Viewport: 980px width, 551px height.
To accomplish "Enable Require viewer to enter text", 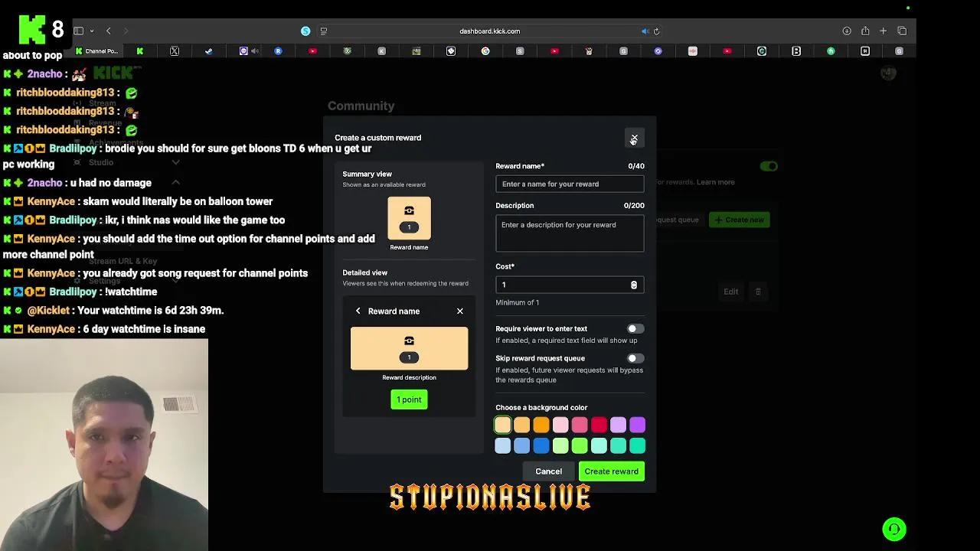I will coord(635,328).
